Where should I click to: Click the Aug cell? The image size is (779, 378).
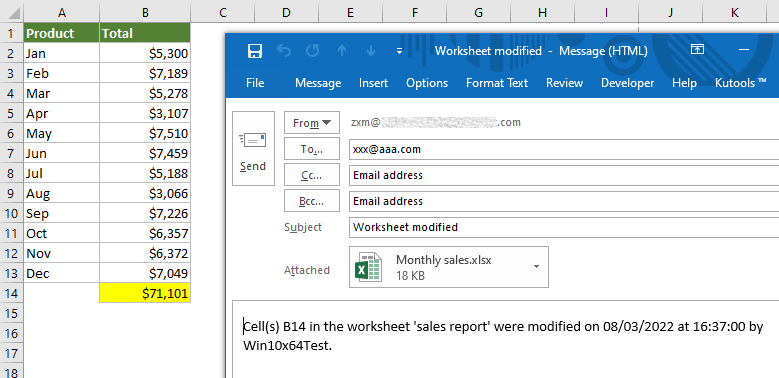(62, 193)
